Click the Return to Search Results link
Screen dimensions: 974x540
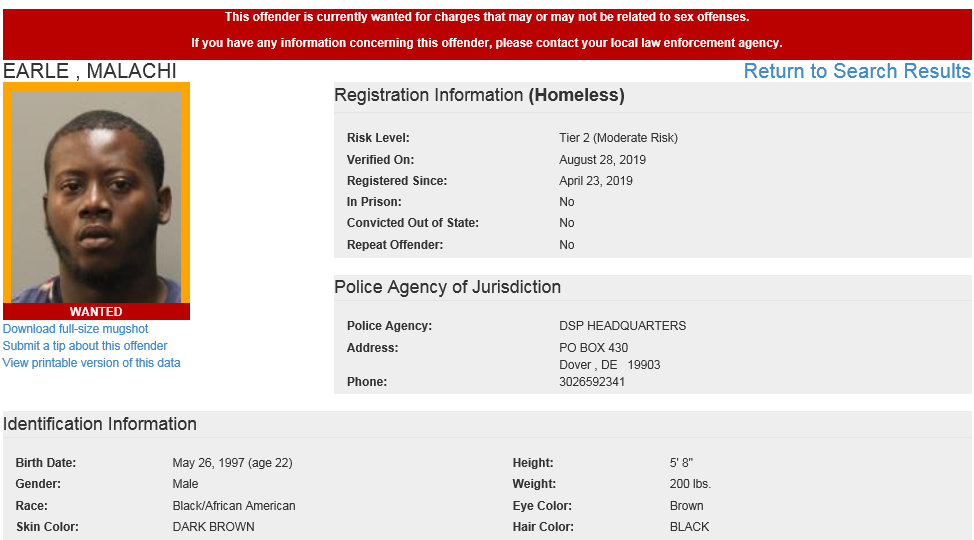click(857, 71)
